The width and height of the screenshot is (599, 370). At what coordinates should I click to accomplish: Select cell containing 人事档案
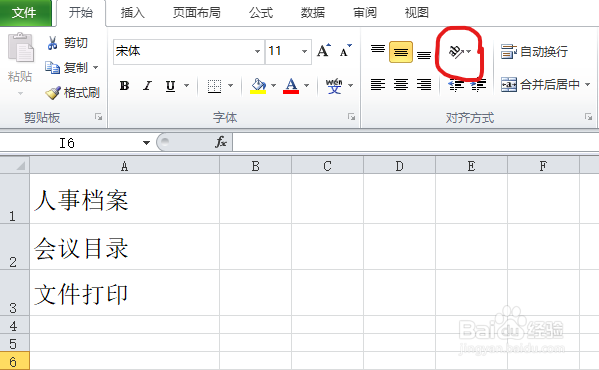click(125, 199)
